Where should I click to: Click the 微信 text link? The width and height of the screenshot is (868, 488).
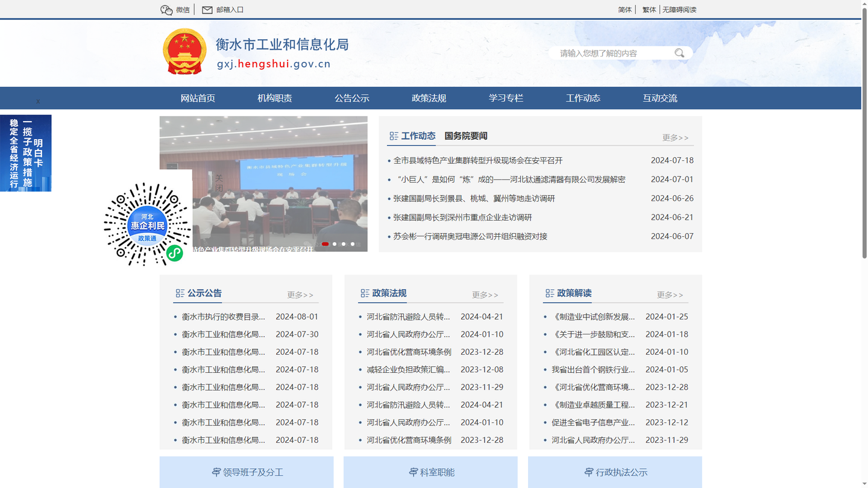pos(183,10)
